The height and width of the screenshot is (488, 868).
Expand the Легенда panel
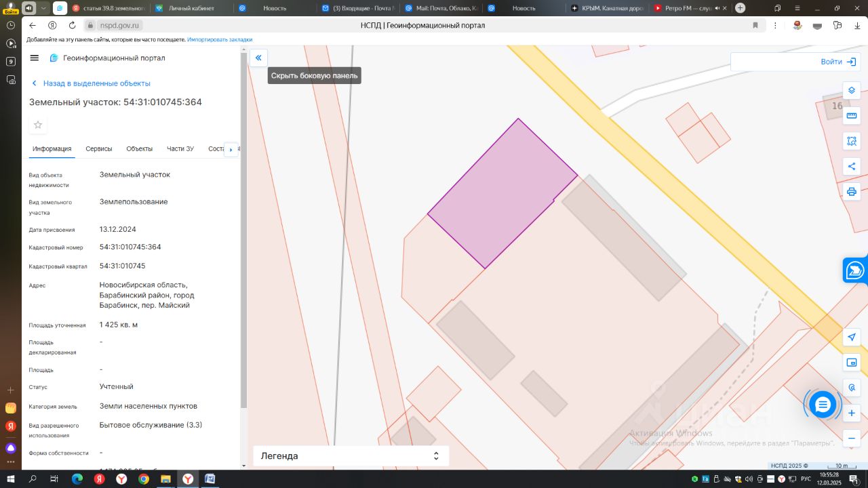tap(351, 455)
